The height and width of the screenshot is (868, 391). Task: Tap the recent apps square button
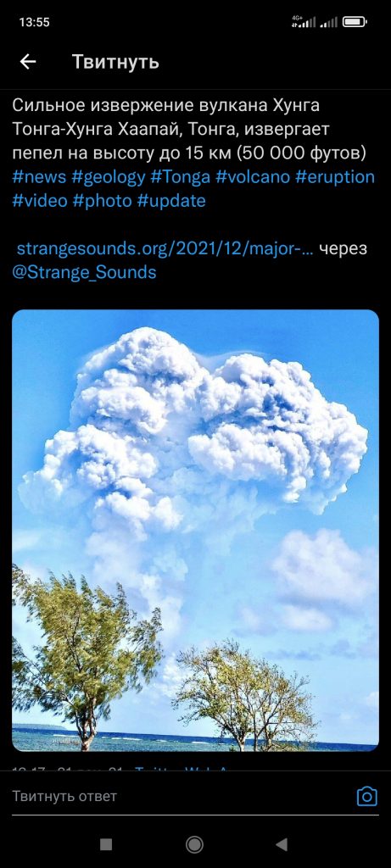tap(106, 844)
